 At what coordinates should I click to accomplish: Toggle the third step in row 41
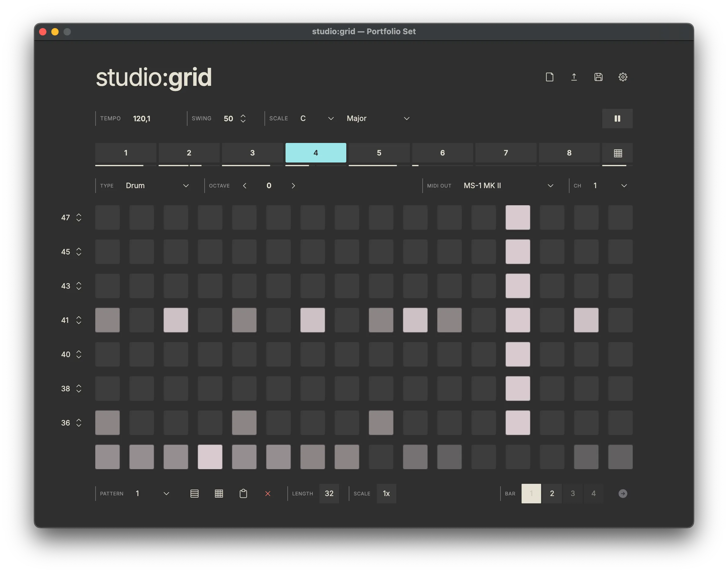click(x=176, y=320)
